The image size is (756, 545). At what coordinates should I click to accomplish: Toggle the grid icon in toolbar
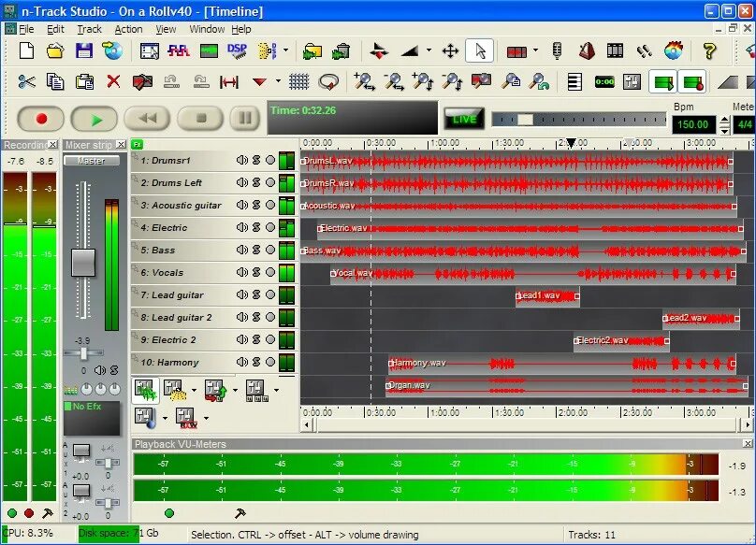pyautogui.click(x=298, y=82)
